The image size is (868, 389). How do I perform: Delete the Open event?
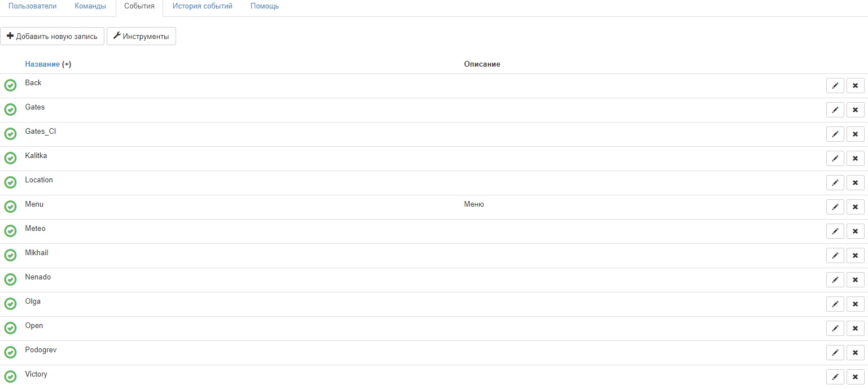(x=855, y=329)
